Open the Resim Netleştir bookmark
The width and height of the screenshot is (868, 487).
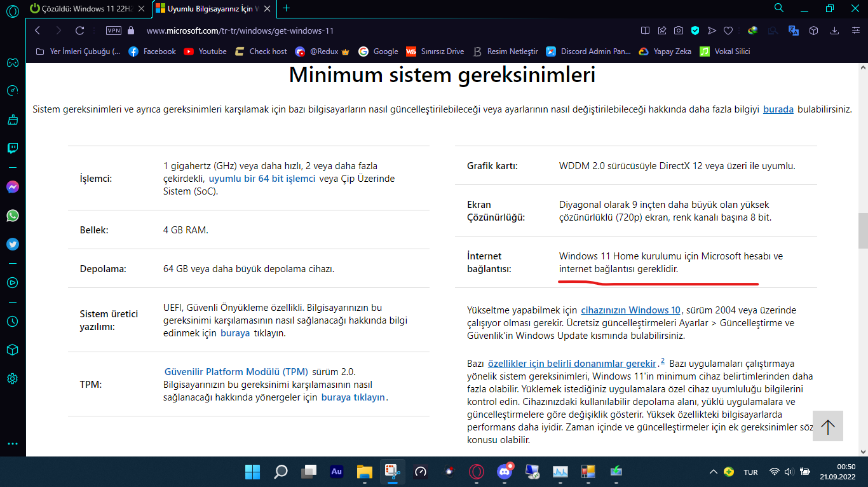click(505, 51)
